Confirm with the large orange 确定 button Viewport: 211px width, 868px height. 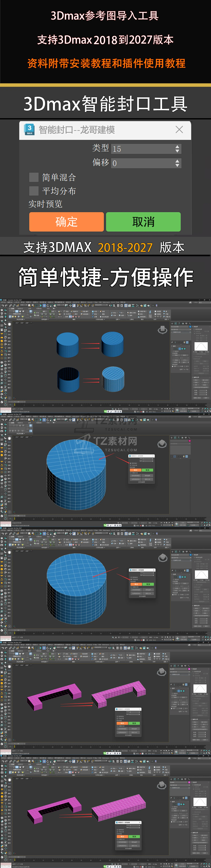pos(67,222)
